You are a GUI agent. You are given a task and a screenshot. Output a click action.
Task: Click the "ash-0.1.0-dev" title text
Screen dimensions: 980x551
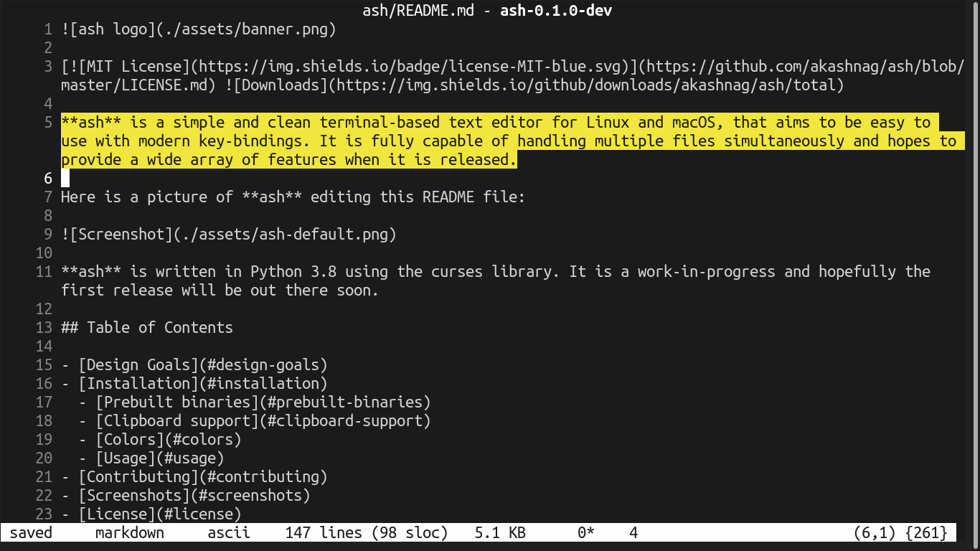point(556,10)
